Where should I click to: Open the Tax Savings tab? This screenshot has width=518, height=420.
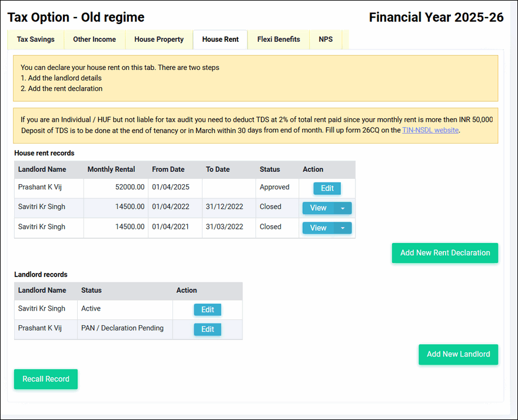click(x=35, y=39)
